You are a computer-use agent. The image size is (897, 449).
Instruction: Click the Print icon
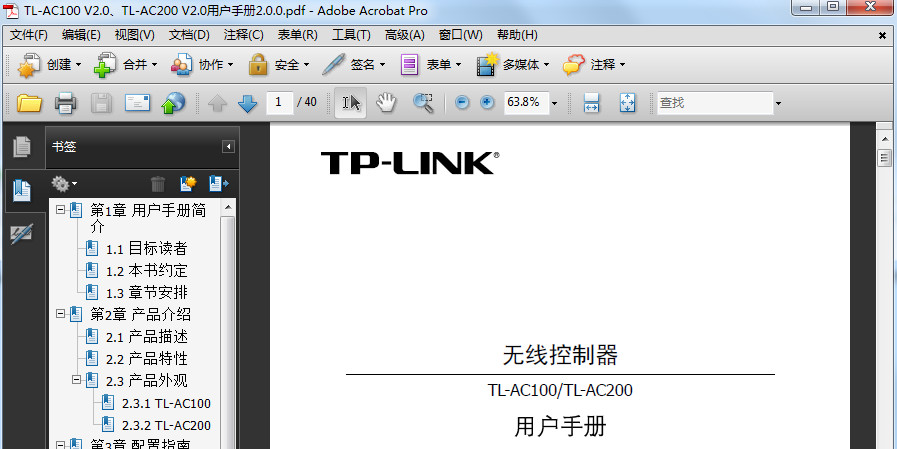point(65,103)
